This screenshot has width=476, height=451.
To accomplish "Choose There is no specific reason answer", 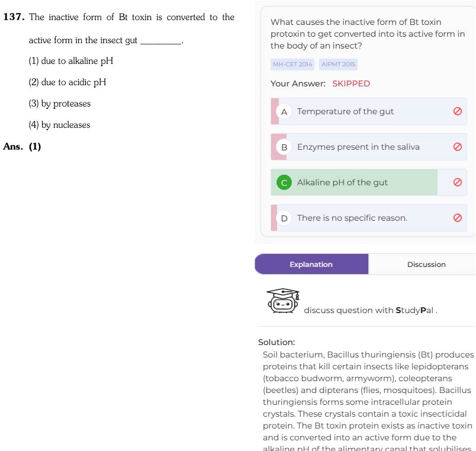I will (369, 218).
